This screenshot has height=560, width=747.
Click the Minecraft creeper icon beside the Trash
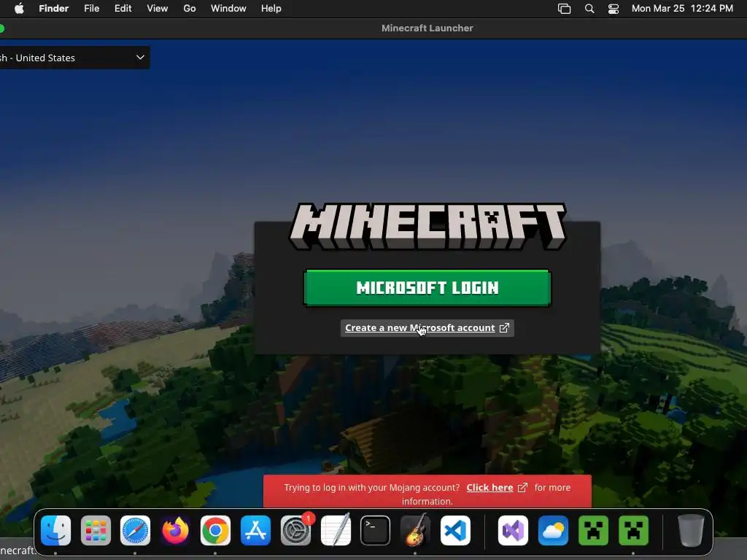point(634,530)
